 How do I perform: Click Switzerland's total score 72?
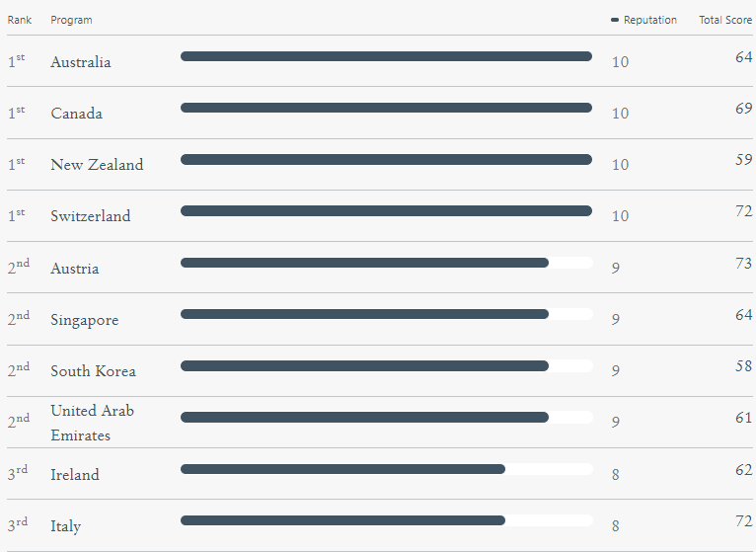743,211
